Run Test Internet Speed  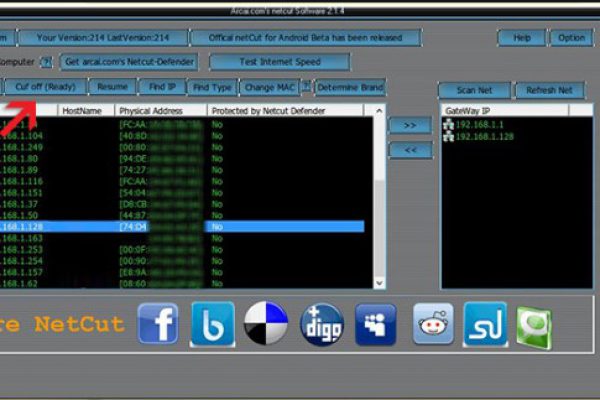point(265,62)
